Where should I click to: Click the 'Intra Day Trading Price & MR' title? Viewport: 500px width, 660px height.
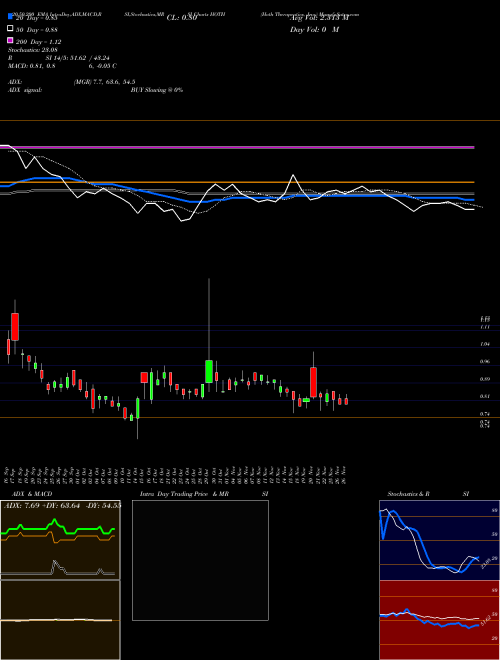[184, 494]
